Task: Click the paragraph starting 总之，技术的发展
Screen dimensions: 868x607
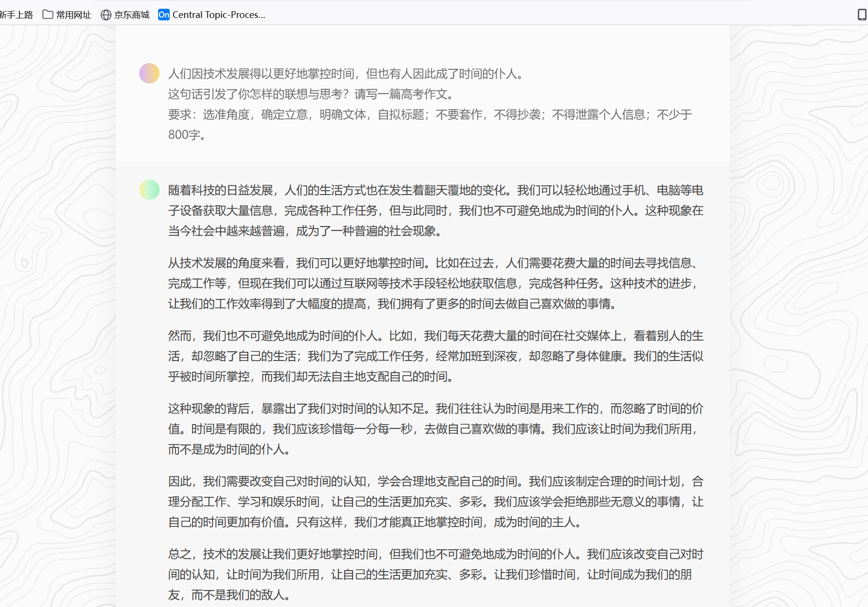Action: tap(436, 574)
